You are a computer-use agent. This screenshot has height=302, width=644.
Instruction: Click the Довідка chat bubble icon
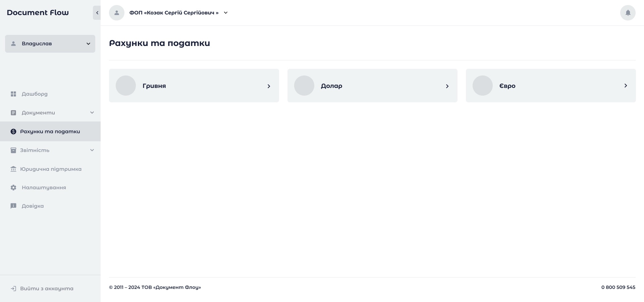point(13,206)
